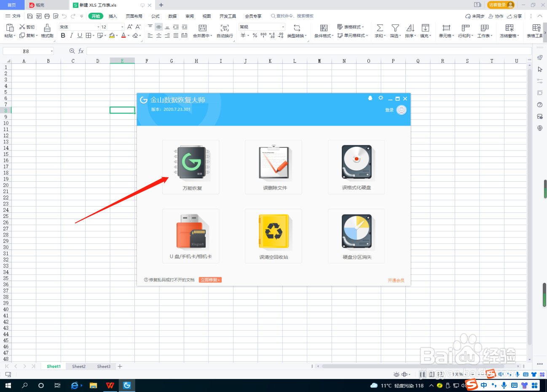This screenshot has height=392, width=547.
Task: Open the borders dropdown arrow
Action: click(94, 36)
